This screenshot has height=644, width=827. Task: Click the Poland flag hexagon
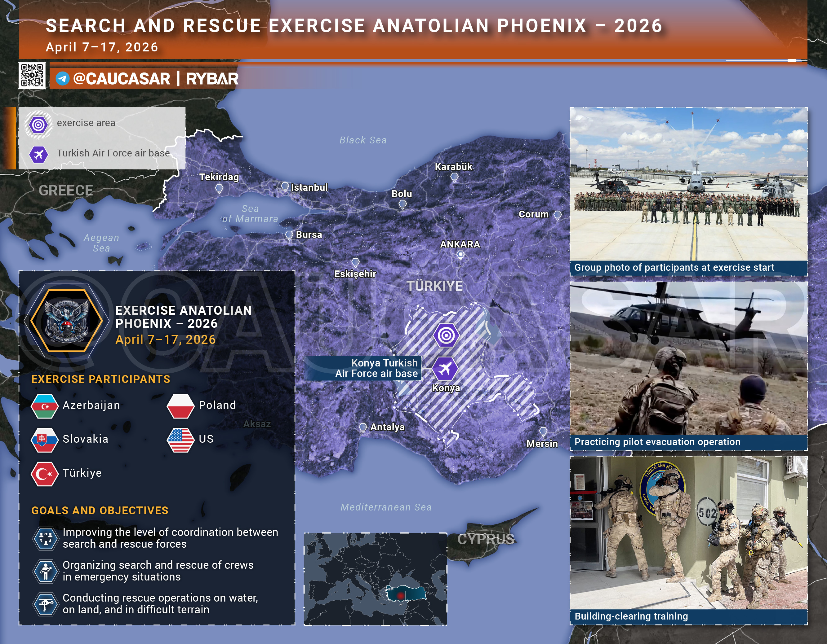point(180,406)
